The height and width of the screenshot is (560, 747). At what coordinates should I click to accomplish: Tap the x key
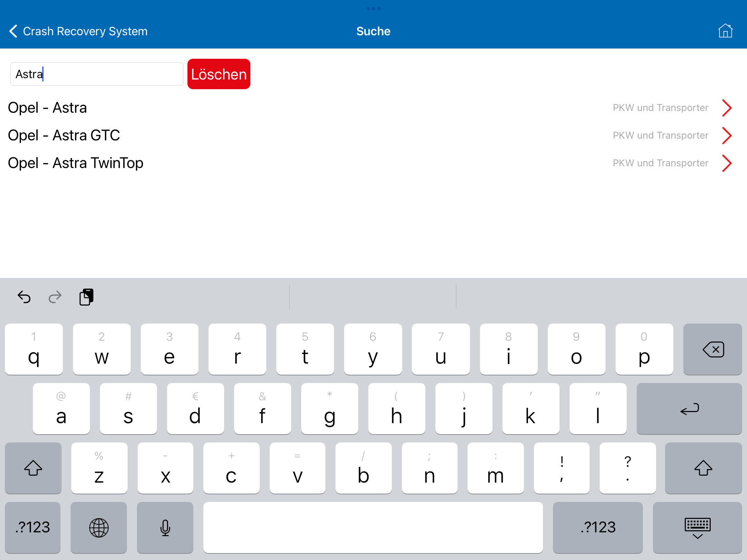165,468
